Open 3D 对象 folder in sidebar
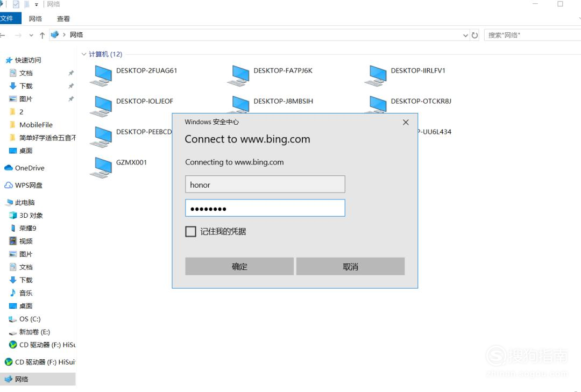Image resolution: width=581 pixels, height=392 pixels. [x=26, y=215]
